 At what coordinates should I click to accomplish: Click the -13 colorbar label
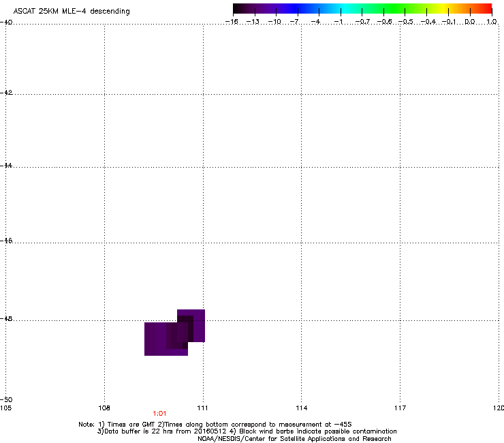[253, 22]
